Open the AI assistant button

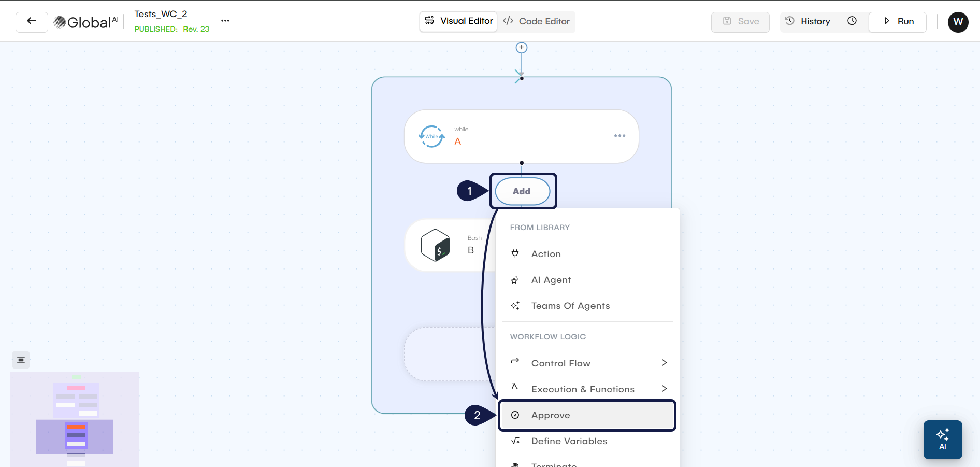click(x=942, y=440)
